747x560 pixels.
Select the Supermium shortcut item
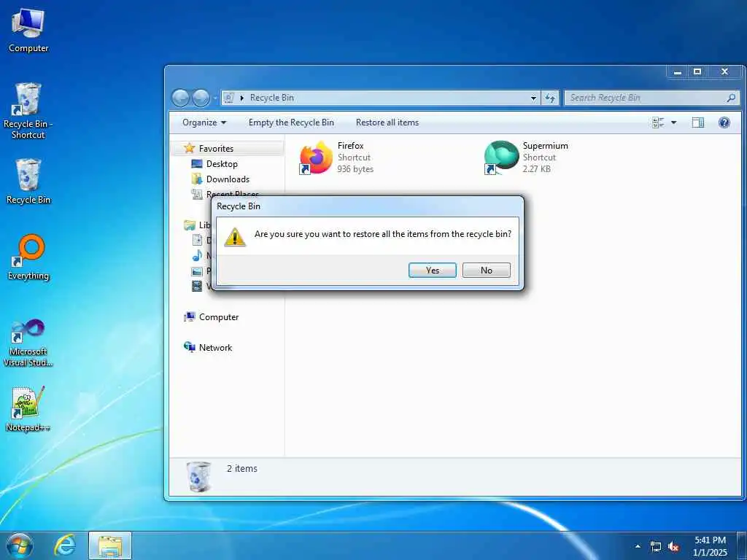coord(527,157)
